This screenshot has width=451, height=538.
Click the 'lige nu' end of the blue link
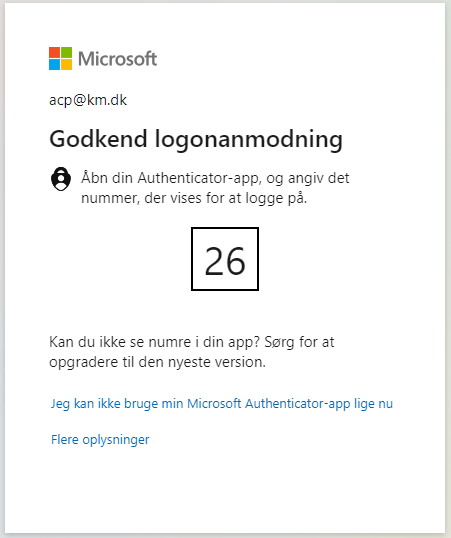[373, 404]
